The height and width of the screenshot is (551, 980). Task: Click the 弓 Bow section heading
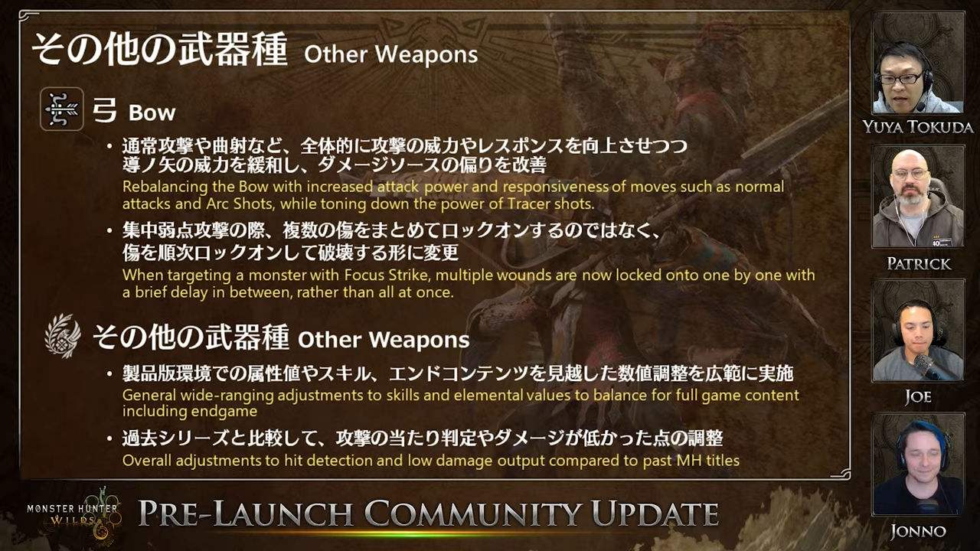(x=134, y=111)
